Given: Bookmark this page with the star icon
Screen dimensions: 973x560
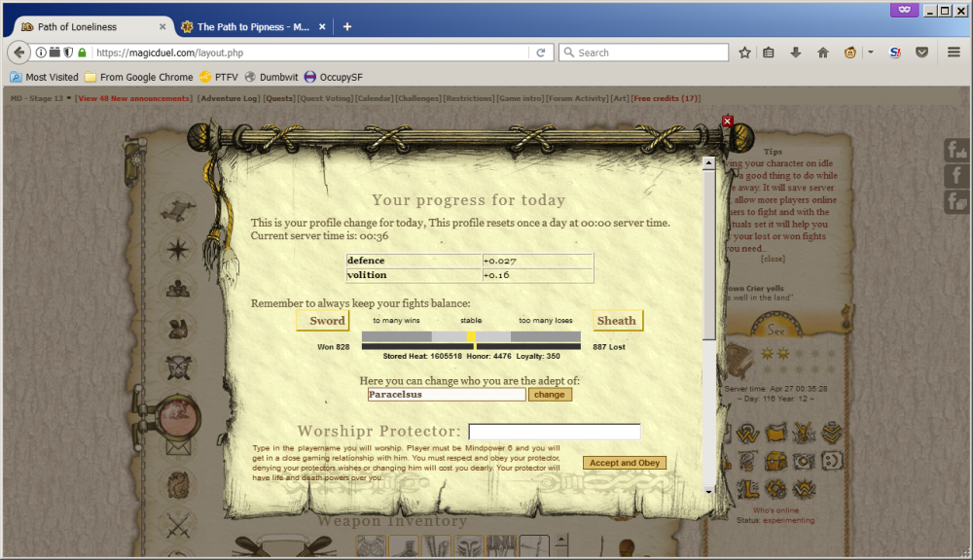Looking at the screenshot, I should (x=744, y=52).
